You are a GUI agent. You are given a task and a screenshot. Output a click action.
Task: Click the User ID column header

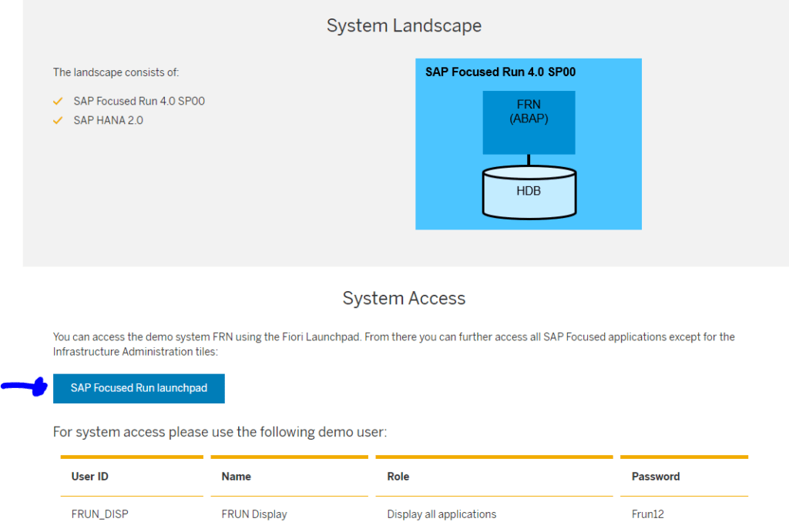(89, 476)
